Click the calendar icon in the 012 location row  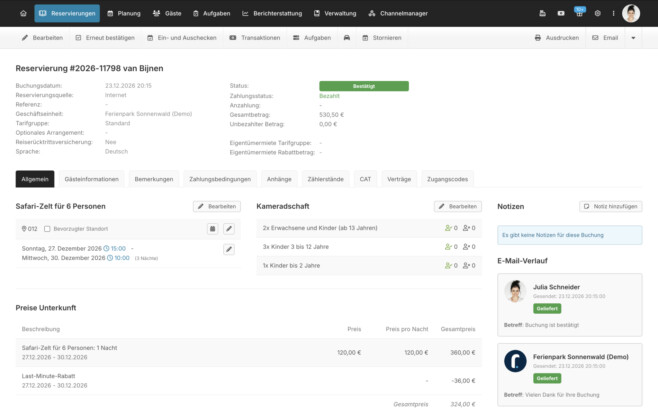[x=212, y=229]
